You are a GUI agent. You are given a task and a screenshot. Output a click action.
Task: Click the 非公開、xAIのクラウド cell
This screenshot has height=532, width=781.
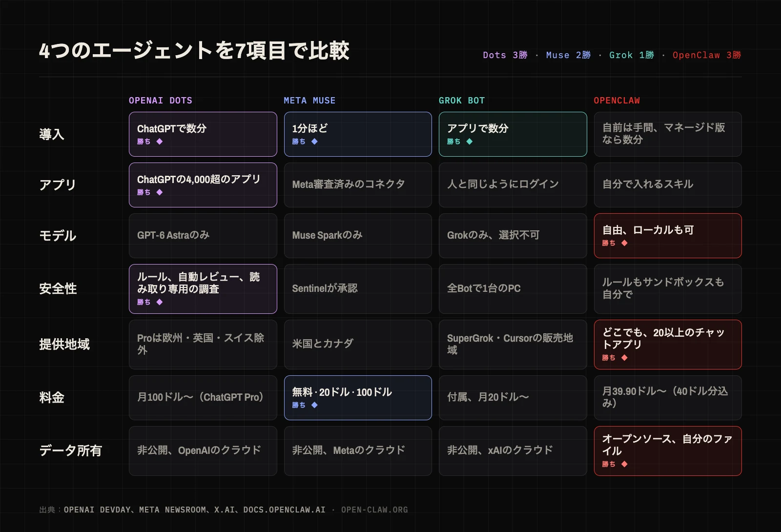click(513, 451)
